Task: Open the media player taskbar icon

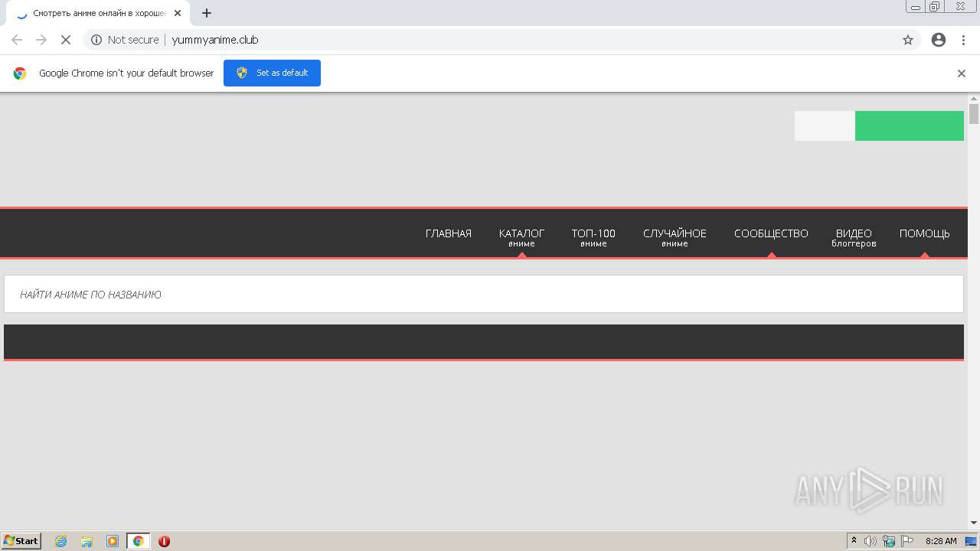Action: (x=113, y=541)
